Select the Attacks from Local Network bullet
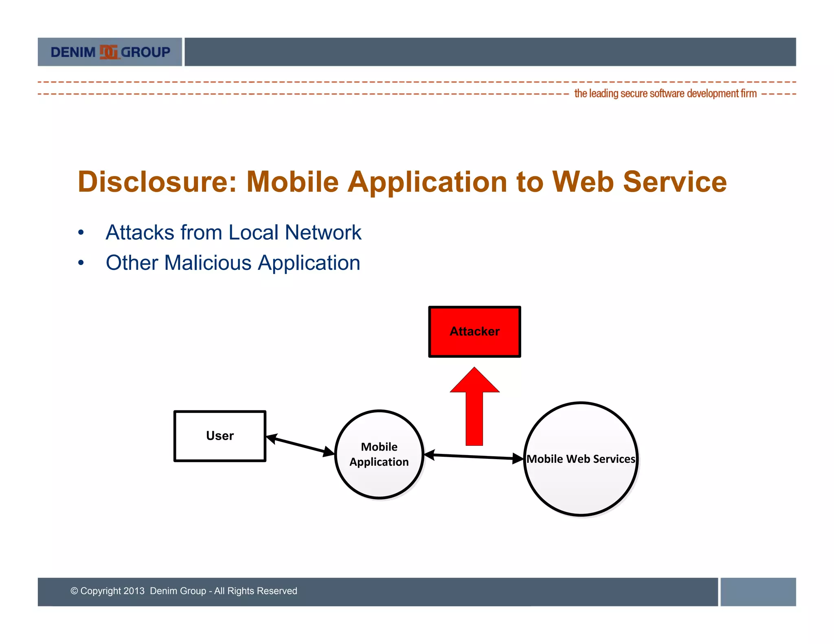 tap(233, 232)
